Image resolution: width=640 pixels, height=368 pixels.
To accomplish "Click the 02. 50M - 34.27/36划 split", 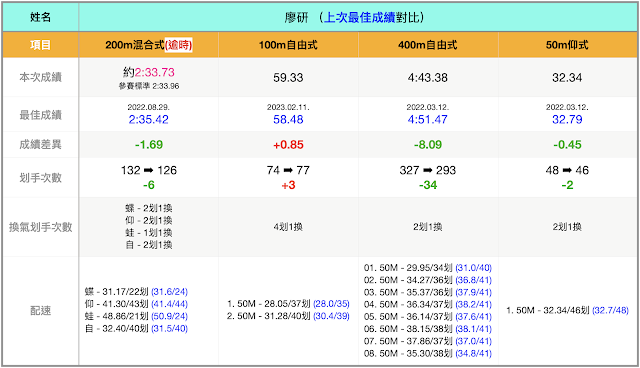I will click(428, 280).
